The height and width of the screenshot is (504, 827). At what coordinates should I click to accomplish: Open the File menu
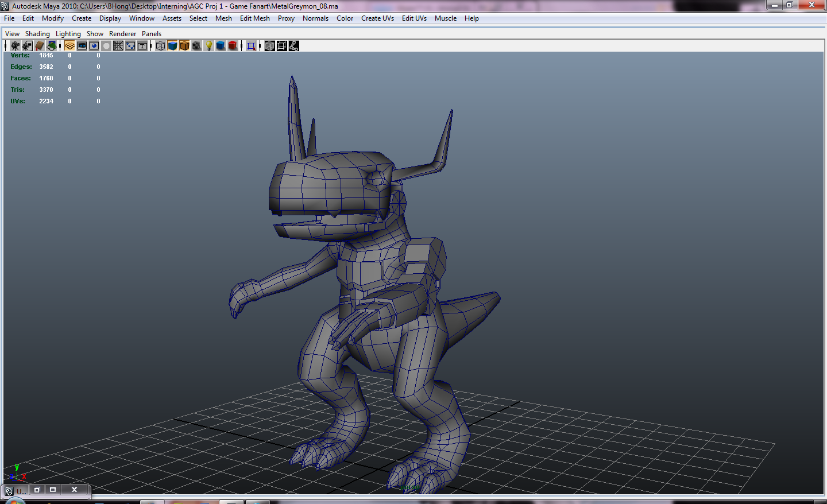[x=9, y=18]
